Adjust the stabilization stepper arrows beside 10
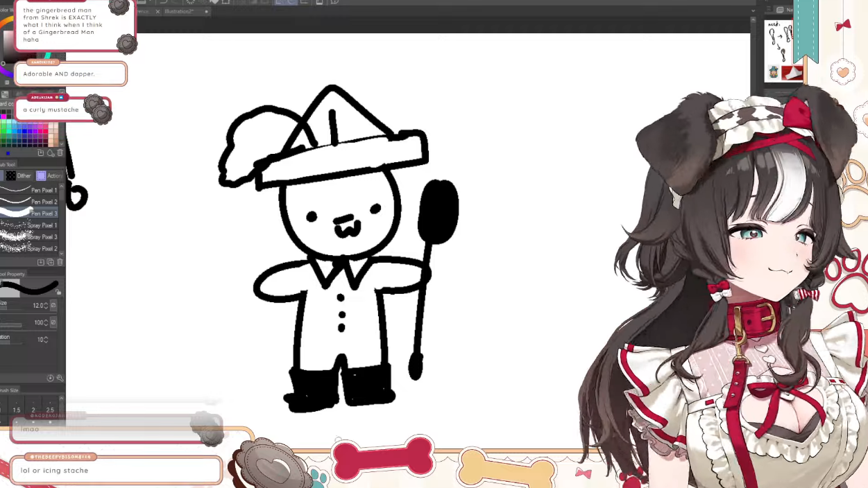 pyautogui.click(x=46, y=340)
